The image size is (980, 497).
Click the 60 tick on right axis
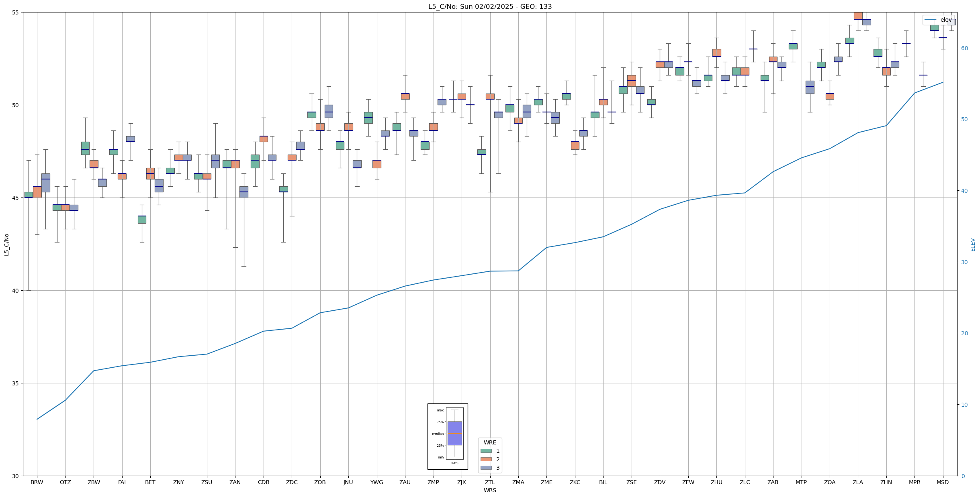tap(964, 48)
